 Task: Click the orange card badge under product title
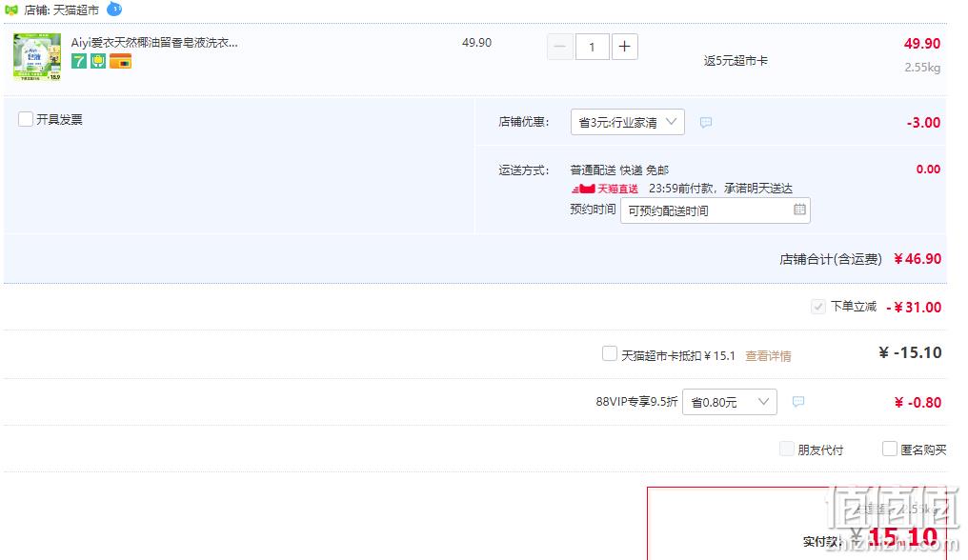tap(120, 61)
